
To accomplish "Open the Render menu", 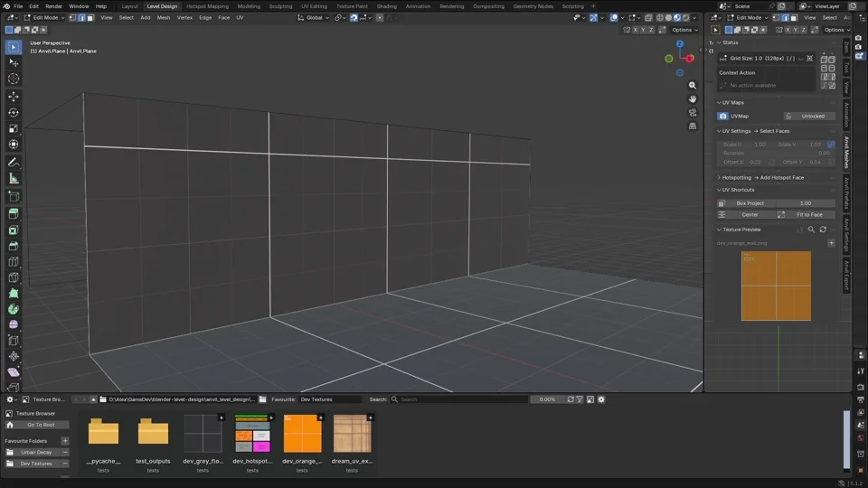I will pos(53,6).
